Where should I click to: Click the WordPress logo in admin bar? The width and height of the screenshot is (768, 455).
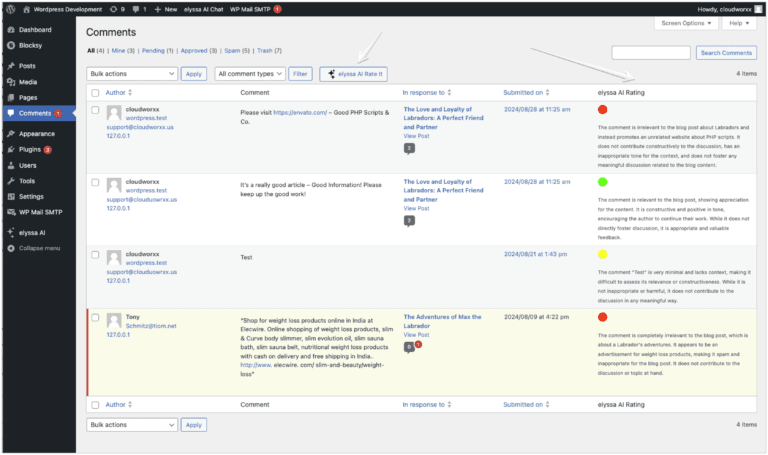(11, 9)
